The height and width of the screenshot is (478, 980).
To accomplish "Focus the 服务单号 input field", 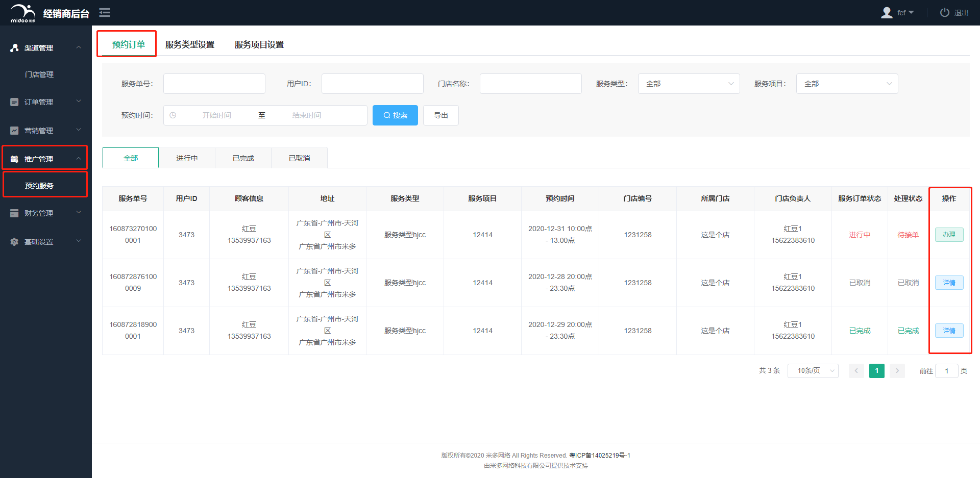I will point(214,84).
